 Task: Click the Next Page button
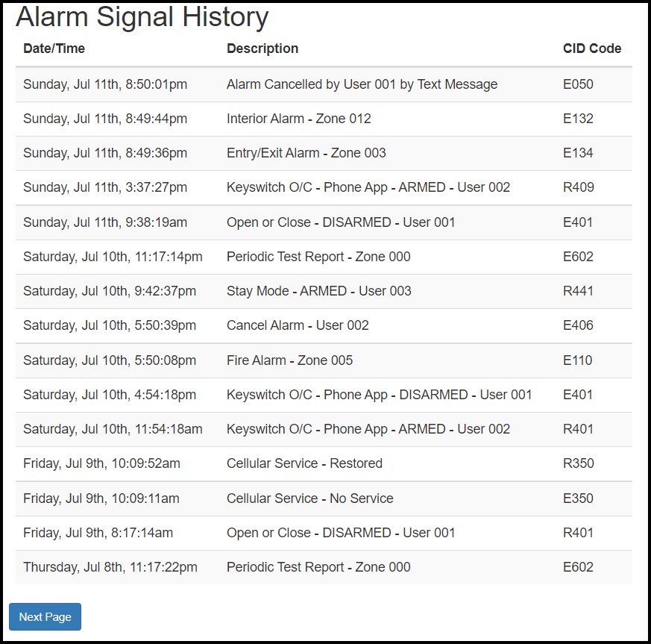point(45,616)
